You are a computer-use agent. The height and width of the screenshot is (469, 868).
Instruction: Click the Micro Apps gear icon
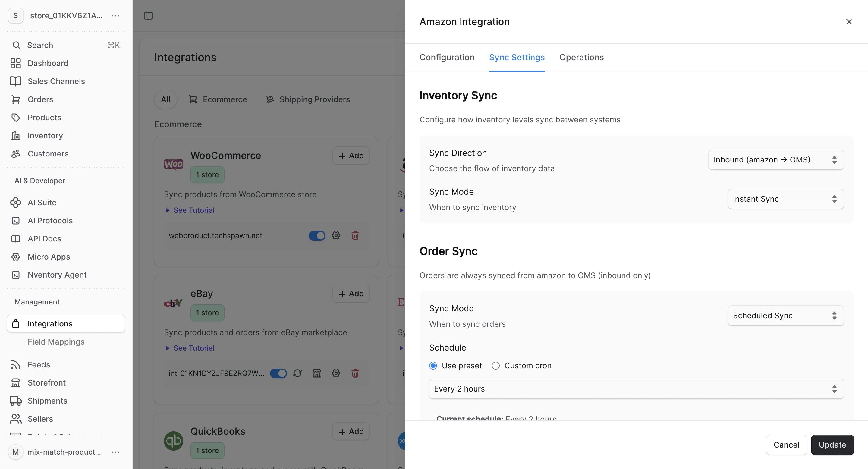[15, 257]
